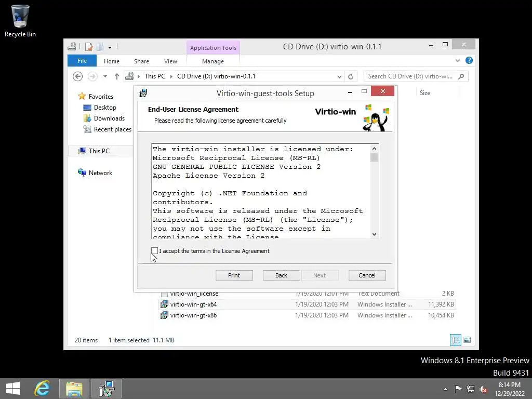Screen dimensions: 532x399
Task: Click the Cancel button in Setup
Action: pos(367,275)
